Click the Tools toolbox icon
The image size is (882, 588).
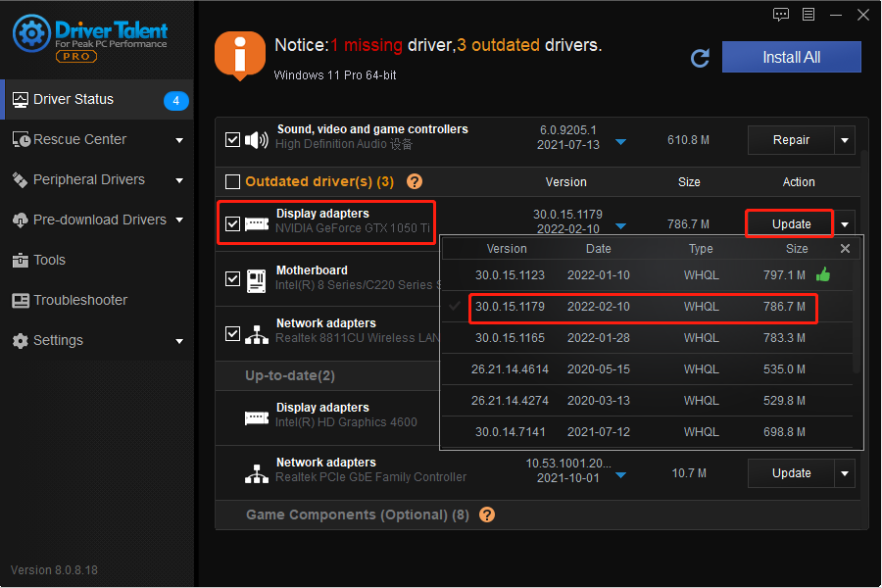pyautogui.click(x=21, y=261)
